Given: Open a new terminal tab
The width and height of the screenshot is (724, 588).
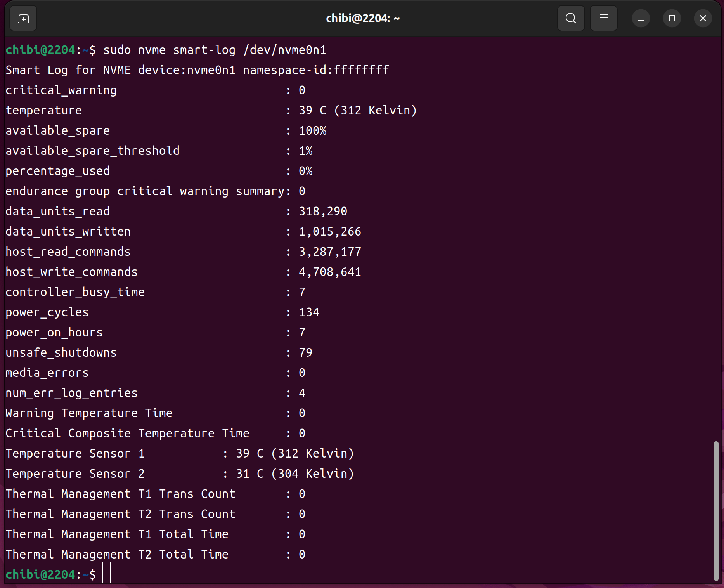Looking at the screenshot, I should pos(23,18).
